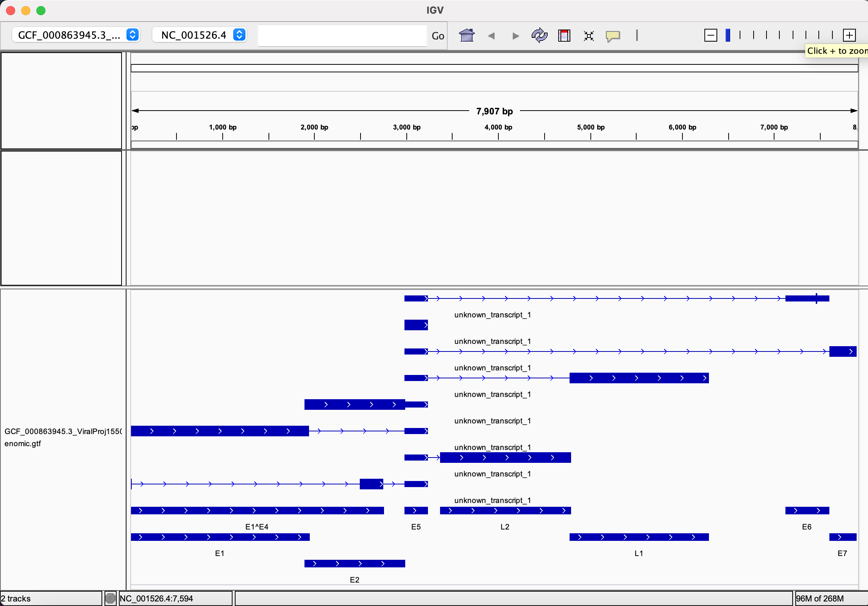Click the 3,000 bp ruler mark
This screenshot has width=868, height=606.
pyautogui.click(x=407, y=127)
